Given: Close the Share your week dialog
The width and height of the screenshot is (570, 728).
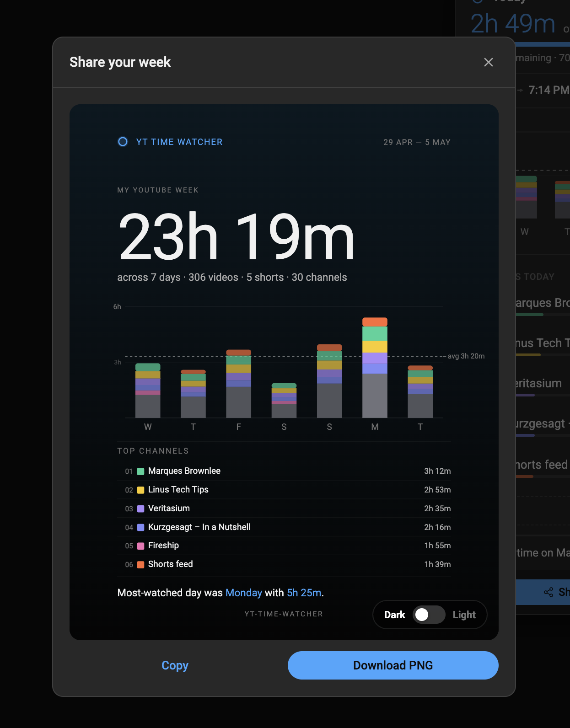Looking at the screenshot, I should point(488,62).
